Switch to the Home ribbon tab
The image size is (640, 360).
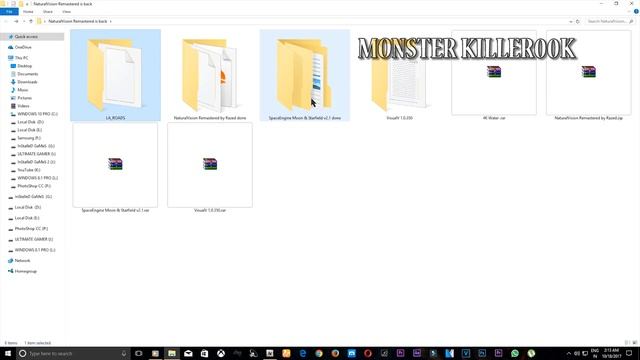28,11
